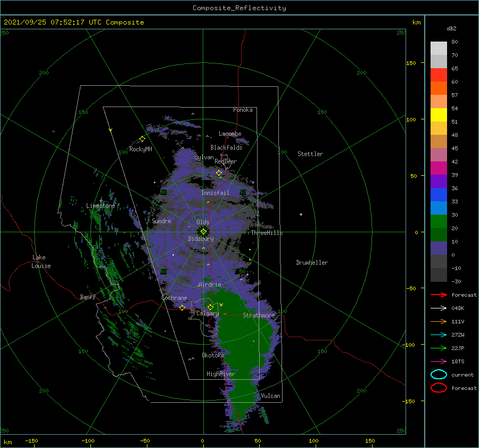The width and height of the screenshot is (479, 448).
Task: Click the Stettler city label
Action: tap(310, 154)
